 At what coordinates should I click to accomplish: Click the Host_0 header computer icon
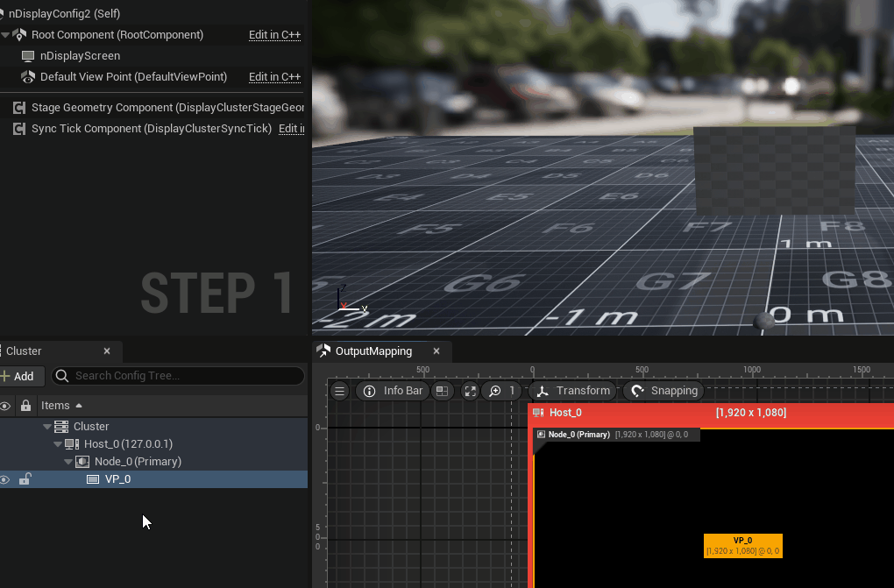(537, 413)
